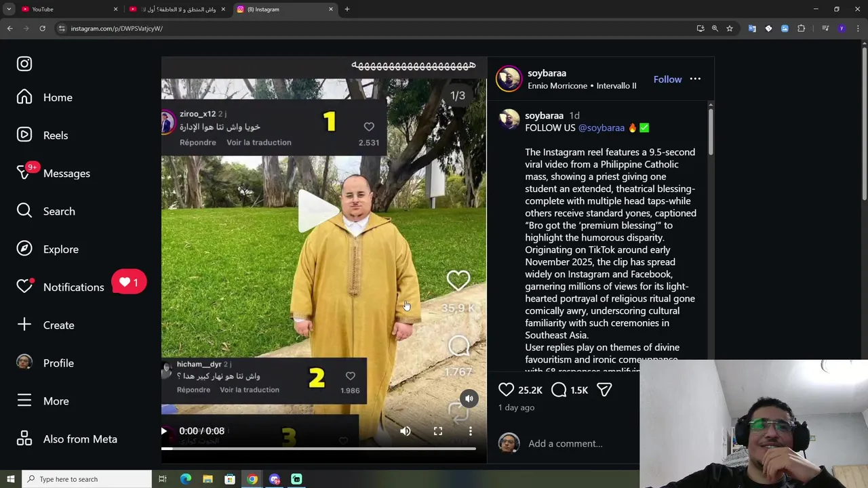Click Create to make a new post
Screen dimensions: 868x488
pos(45,325)
